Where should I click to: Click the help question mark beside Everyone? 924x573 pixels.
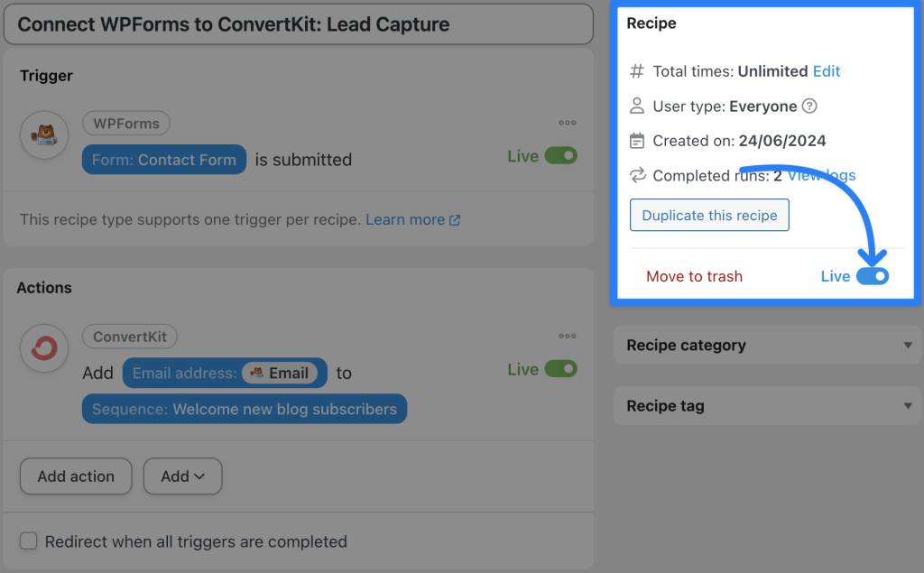(x=809, y=106)
